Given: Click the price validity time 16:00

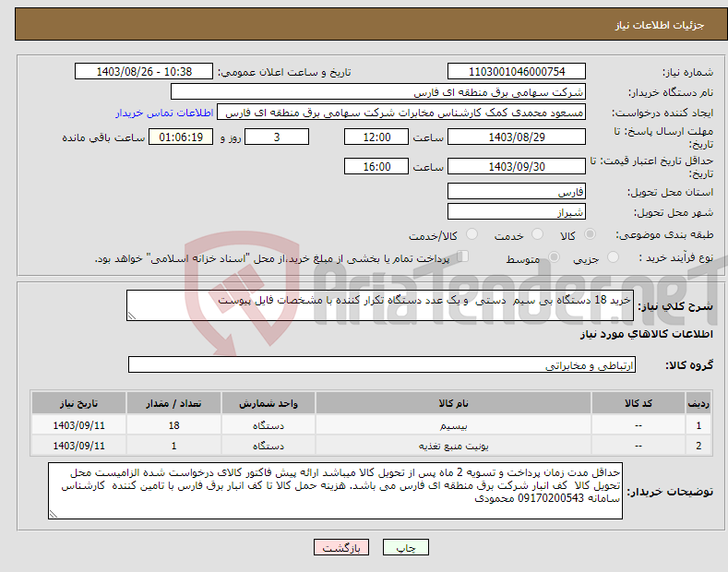Looking at the screenshot, I should 376,166.
